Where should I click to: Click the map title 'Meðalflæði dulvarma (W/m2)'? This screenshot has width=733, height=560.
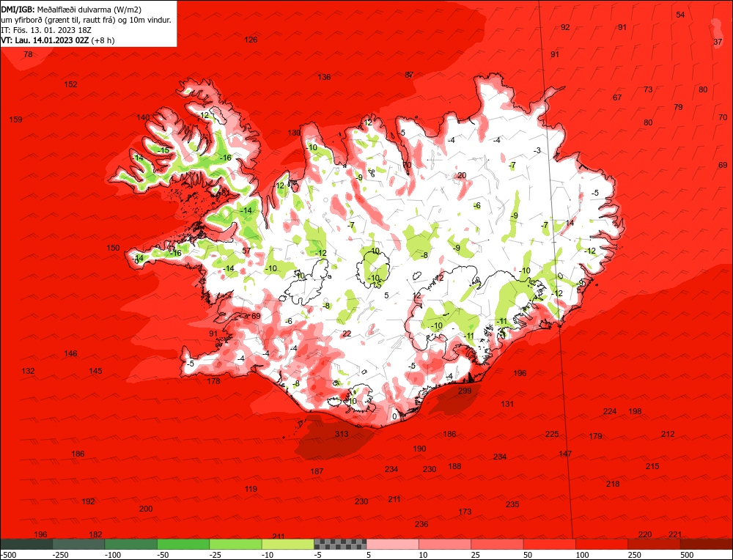coord(89,10)
